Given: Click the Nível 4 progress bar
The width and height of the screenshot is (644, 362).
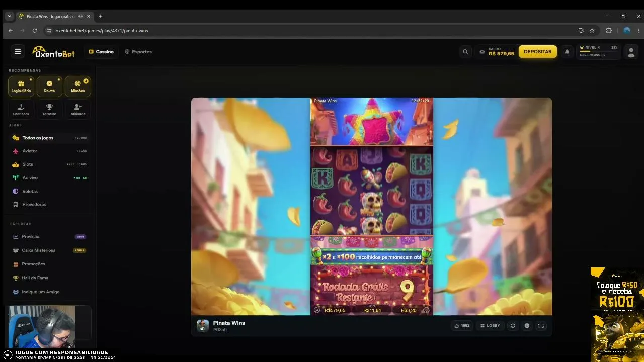Looking at the screenshot, I should (x=599, y=51).
